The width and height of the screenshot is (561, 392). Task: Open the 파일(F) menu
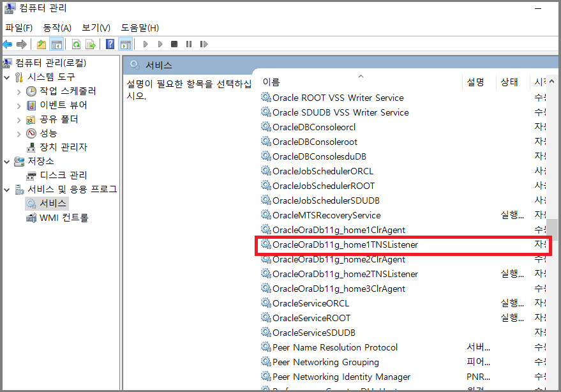(x=19, y=27)
